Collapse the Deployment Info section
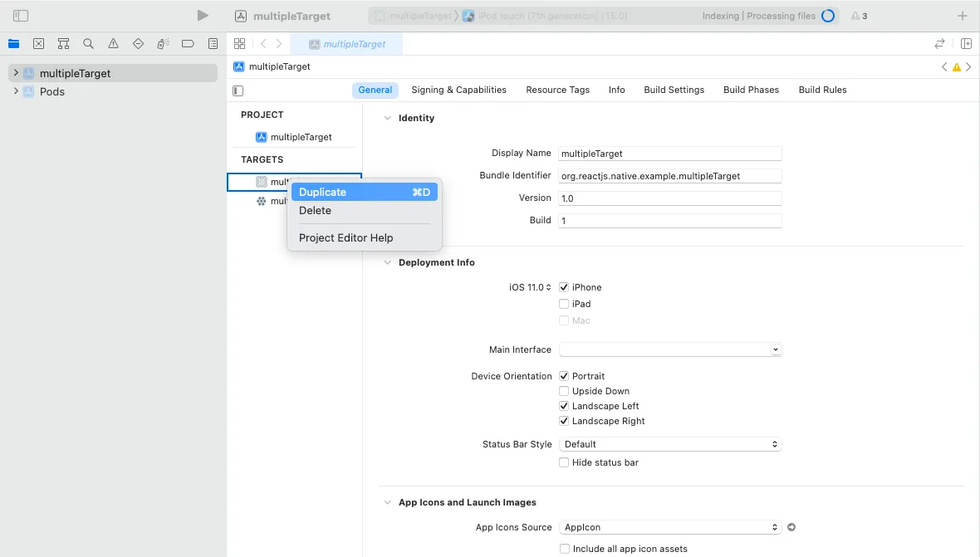Viewport: 980px width, 557px height. pos(388,262)
